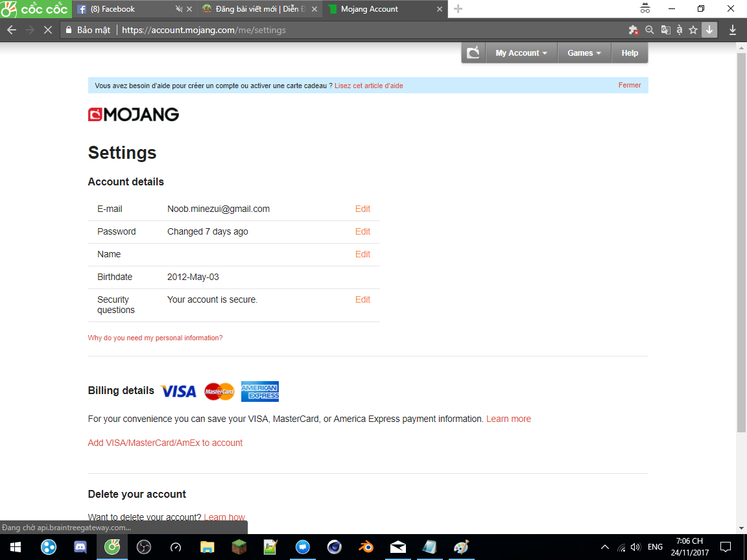747x560 pixels.
Task: Edit the E-mail address
Action: [x=362, y=209]
